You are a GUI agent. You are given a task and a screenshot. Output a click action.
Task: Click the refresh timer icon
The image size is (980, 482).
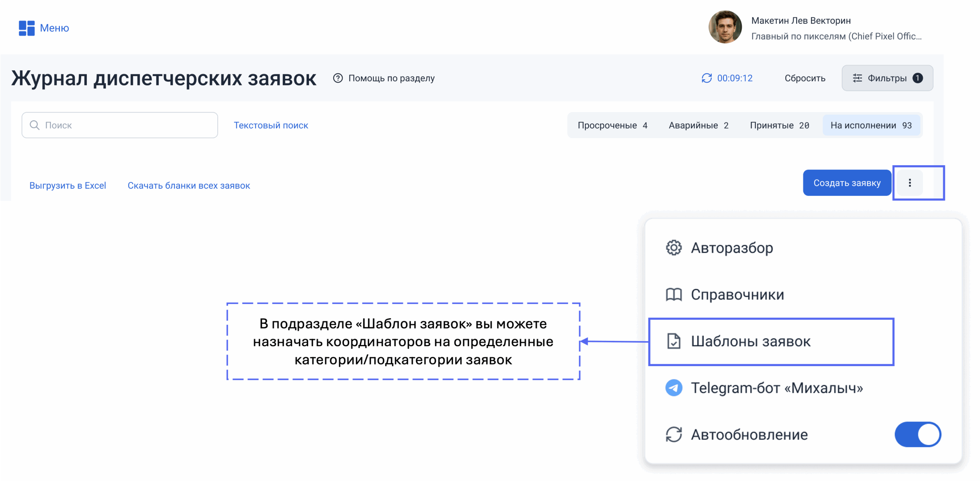[x=707, y=78]
